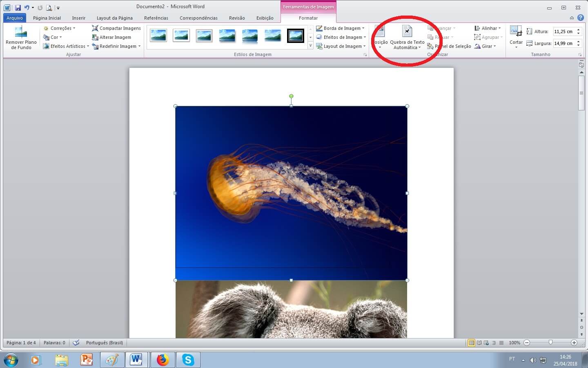
Task: Click the Cortar crop tool
Action: [x=516, y=31]
